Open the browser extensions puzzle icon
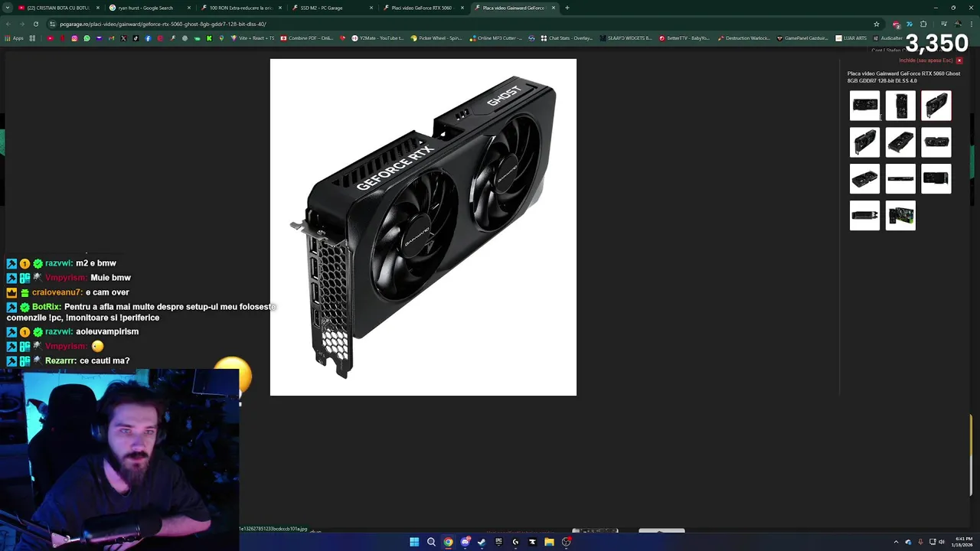Viewport: 980px width, 551px height. click(923, 24)
